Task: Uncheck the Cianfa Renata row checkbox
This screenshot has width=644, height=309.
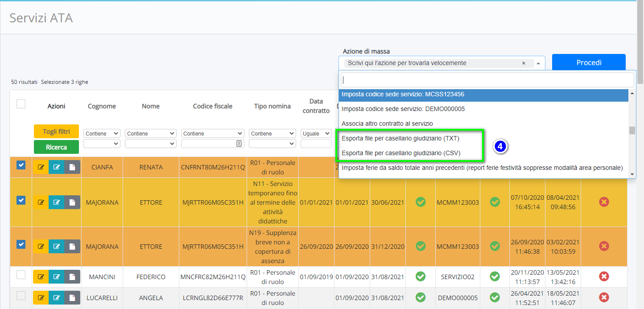Action: [21, 165]
